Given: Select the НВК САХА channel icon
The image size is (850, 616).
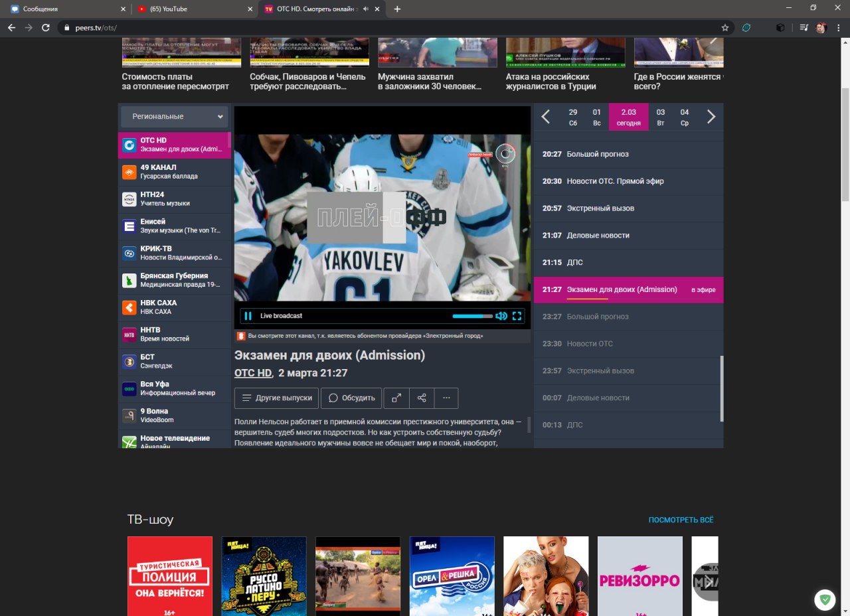Looking at the screenshot, I should coord(129,307).
